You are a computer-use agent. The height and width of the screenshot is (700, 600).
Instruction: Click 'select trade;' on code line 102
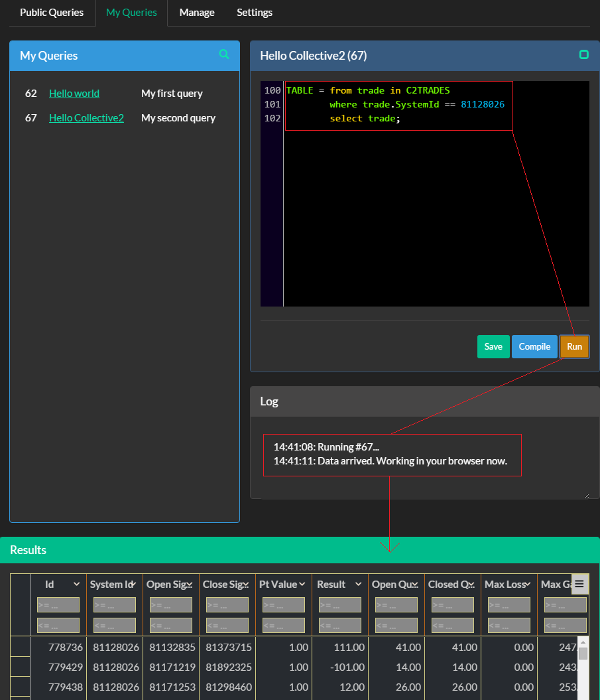[365, 118]
